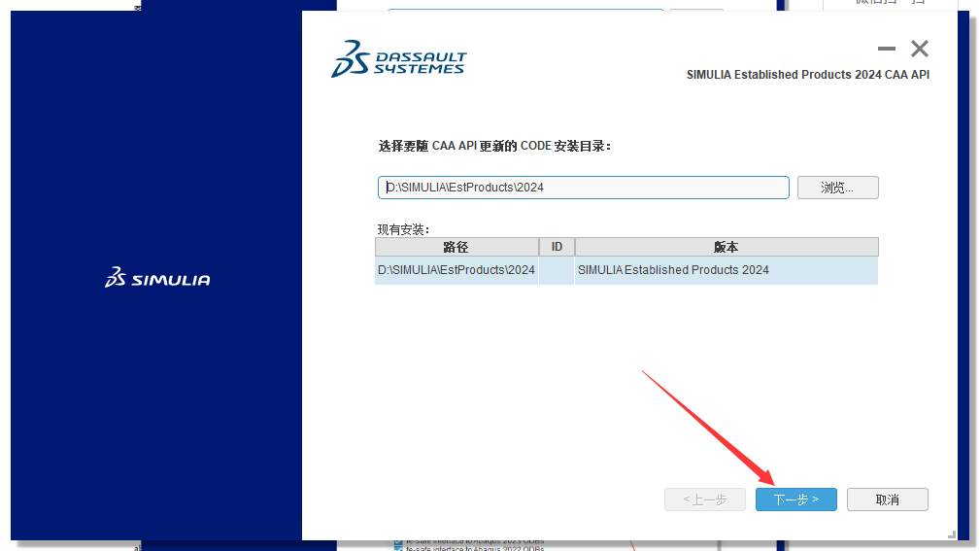Click the window resize grip icon

coord(951,534)
